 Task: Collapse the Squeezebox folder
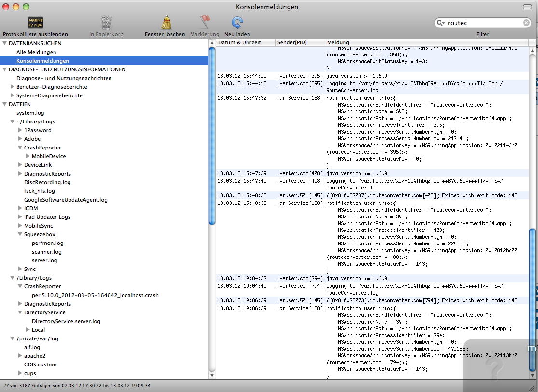click(x=20, y=234)
